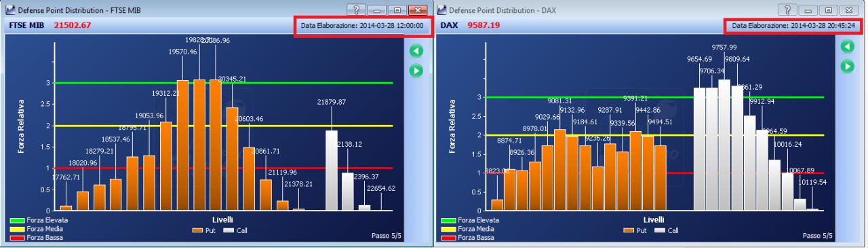Viewport: 868px width, 248px height.
Task: Click the red Forza Bassa legend swatch in DAX
Action: (x=449, y=238)
